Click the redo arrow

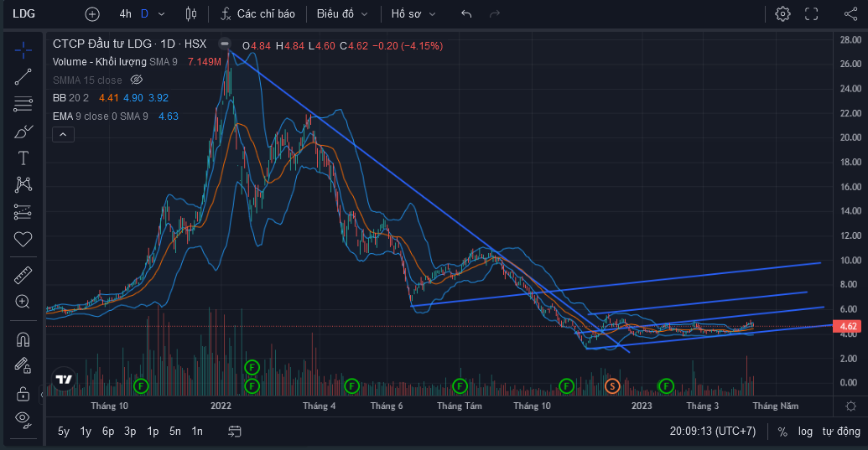[x=495, y=13]
